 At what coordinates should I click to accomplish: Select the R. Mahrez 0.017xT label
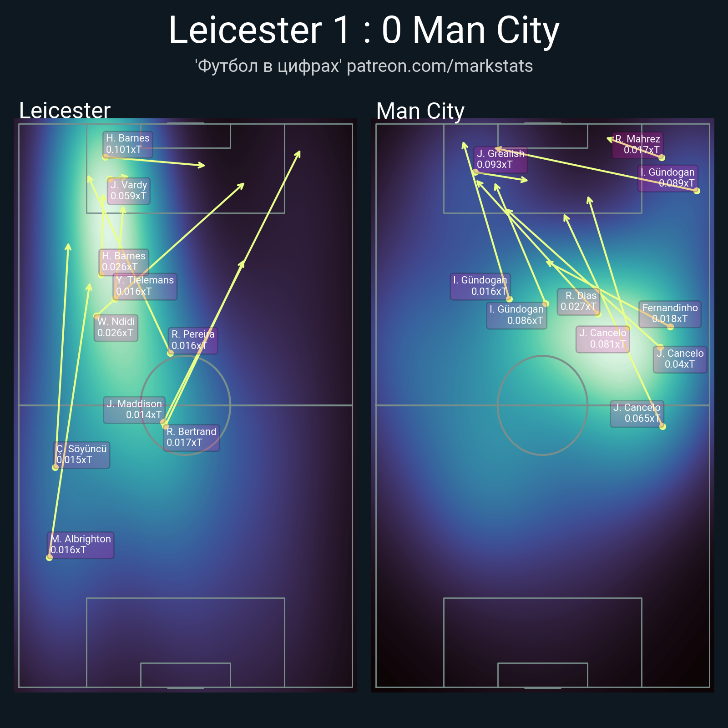pyautogui.click(x=637, y=145)
